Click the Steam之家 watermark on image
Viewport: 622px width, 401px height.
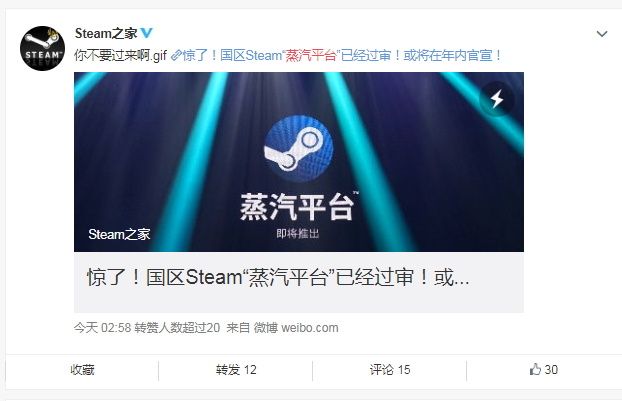click(119, 234)
